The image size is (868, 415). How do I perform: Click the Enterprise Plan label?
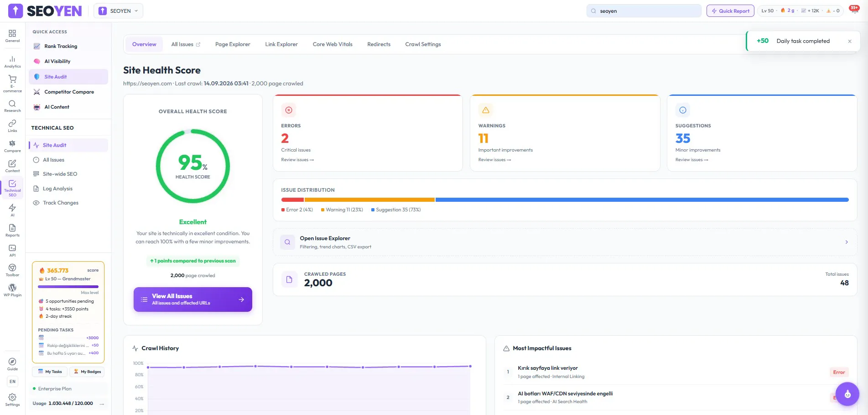tap(55, 389)
